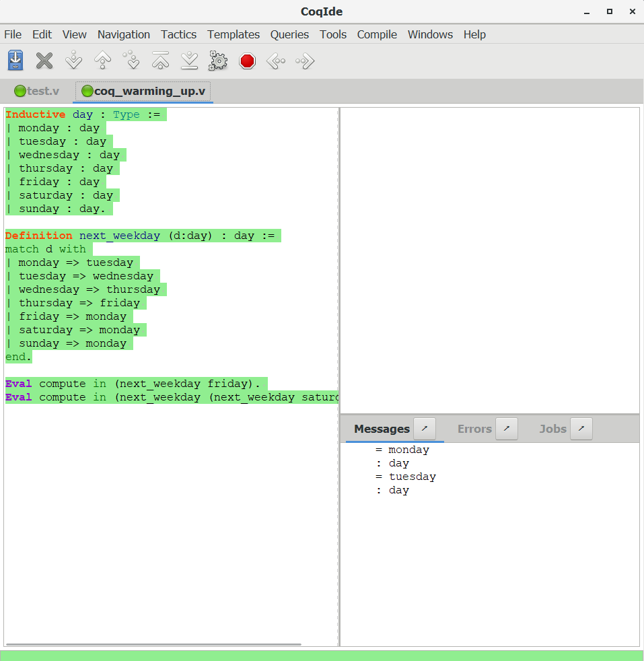Click the '= tuesday' result in Messages
The height and width of the screenshot is (661, 644).
pyautogui.click(x=406, y=477)
